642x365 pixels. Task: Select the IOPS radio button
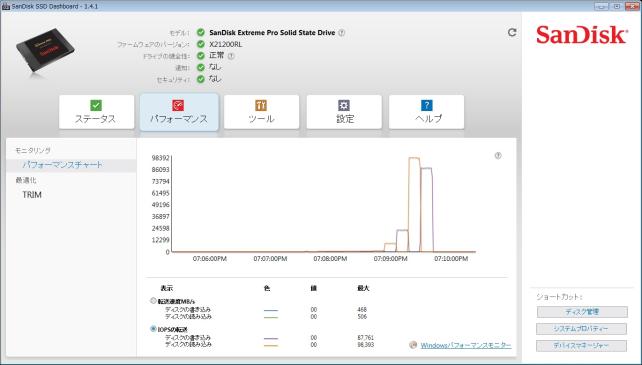pos(153,329)
